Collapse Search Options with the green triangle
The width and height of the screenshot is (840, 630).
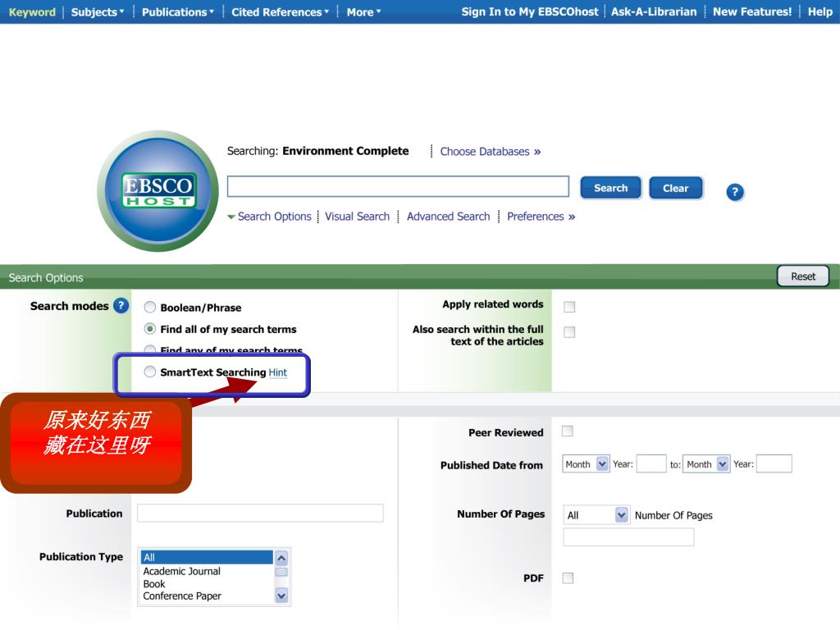(x=231, y=217)
